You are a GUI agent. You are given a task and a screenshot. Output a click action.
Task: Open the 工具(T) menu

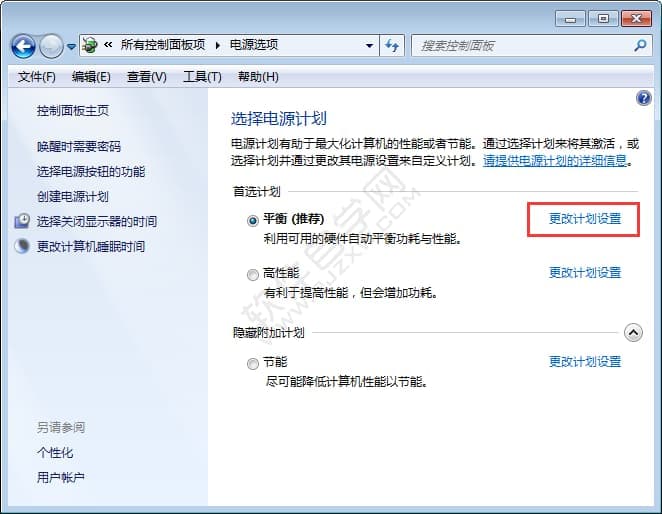[x=201, y=77]
